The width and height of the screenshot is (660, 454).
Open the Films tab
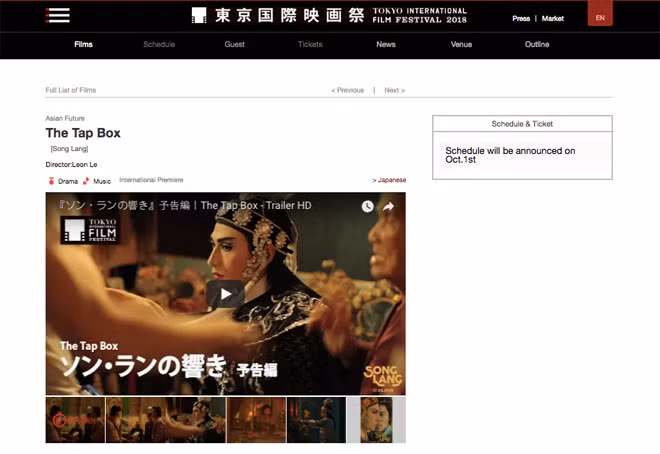click(84, 44)
